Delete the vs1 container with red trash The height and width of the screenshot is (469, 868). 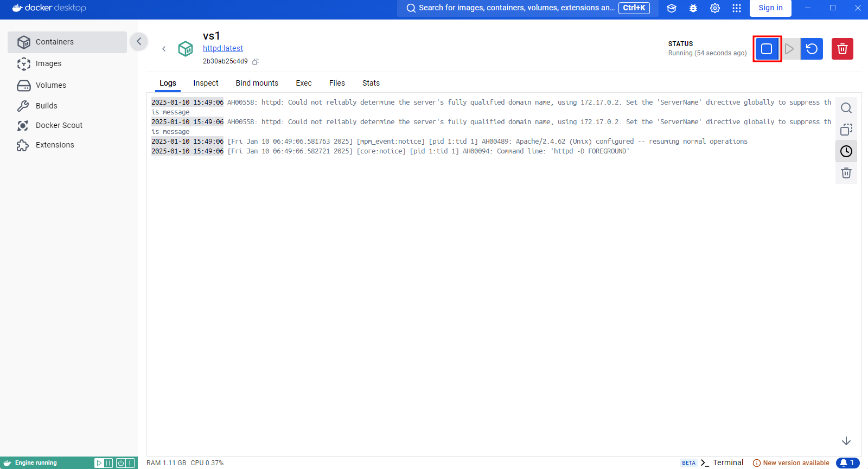(x=843, y=49)
